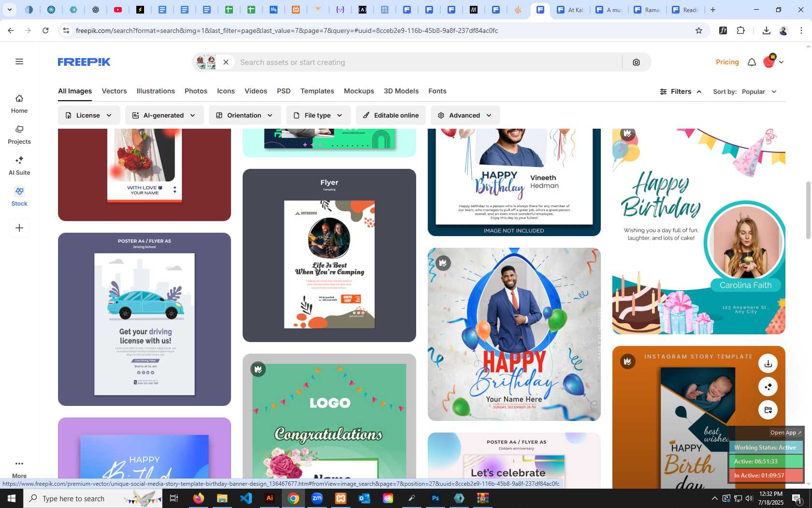Click Photoshop icon in taskbar
The width and height of the screenshot is (812, 508).
tap(435, 498)
